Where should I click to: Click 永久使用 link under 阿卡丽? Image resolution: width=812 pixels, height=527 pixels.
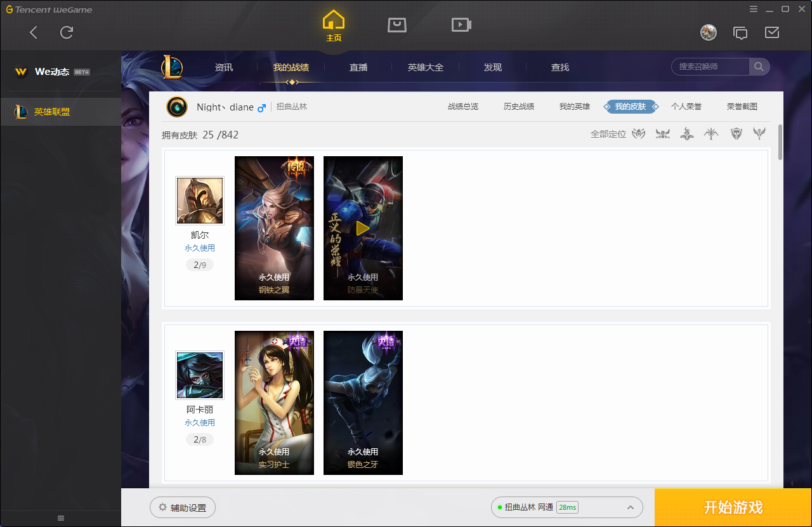(200, 423)
